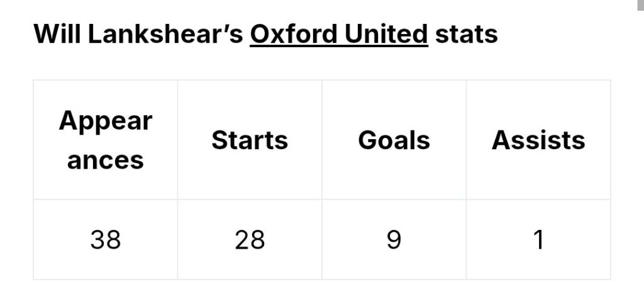Image resolution: width=644 pixels, height=289 pixels.
Task: Click the goals value 9
Action: pos(394,240)
